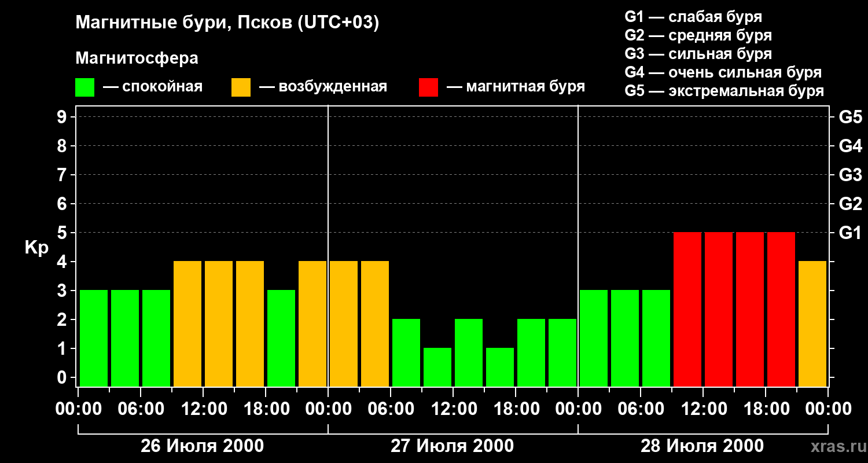Click the 'G5 — экстремальная буря' line
This screenshot has height=463, width=868.
point(724,91)
